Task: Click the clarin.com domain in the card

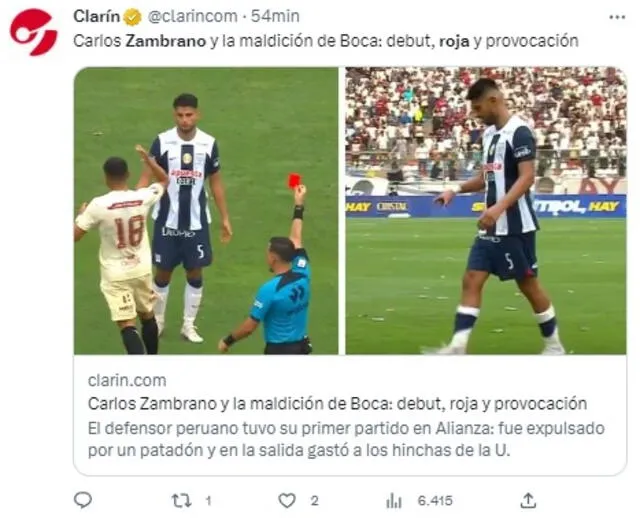Action: point(127,380)
